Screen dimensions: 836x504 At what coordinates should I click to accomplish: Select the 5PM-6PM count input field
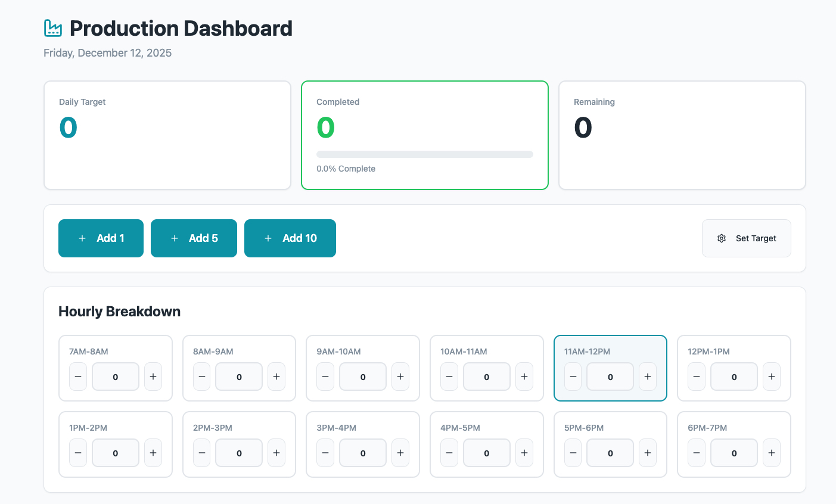pos(610,453)
